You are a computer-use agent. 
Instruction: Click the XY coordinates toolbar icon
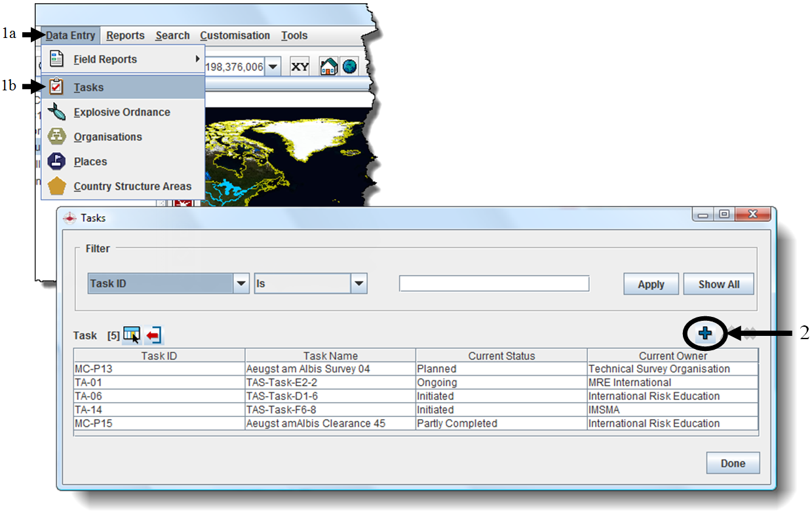300,67
